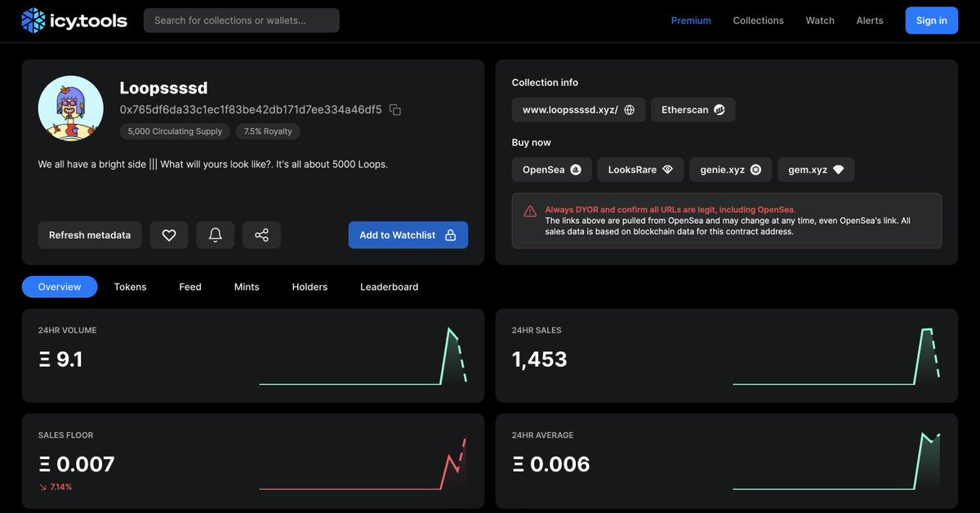Click the LooksRare eye diamond icon

pyautogui.click(x=667, y=170)
